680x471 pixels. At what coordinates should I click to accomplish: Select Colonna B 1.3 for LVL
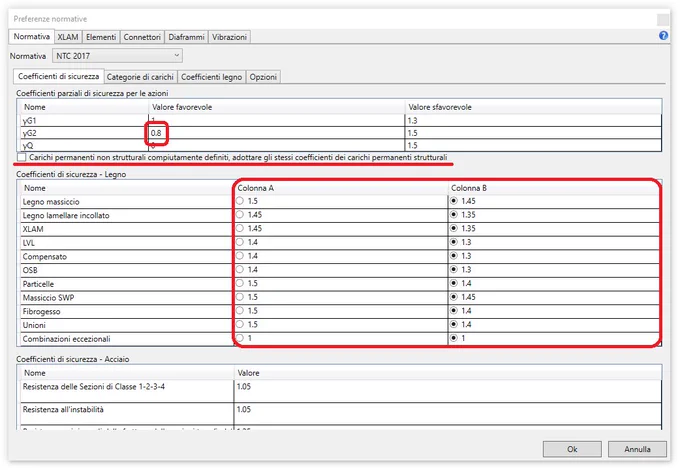(454, 242)
